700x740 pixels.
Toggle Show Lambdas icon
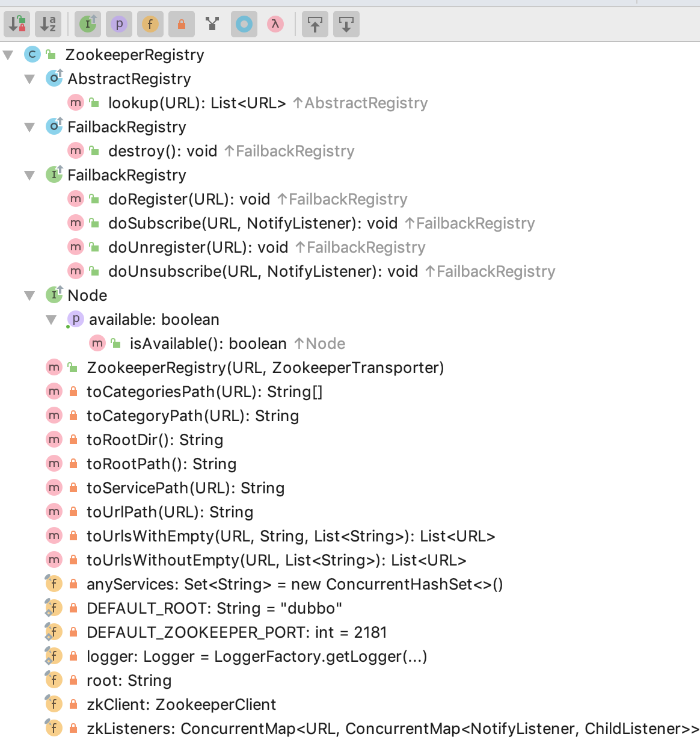click(x=275, y=24)
